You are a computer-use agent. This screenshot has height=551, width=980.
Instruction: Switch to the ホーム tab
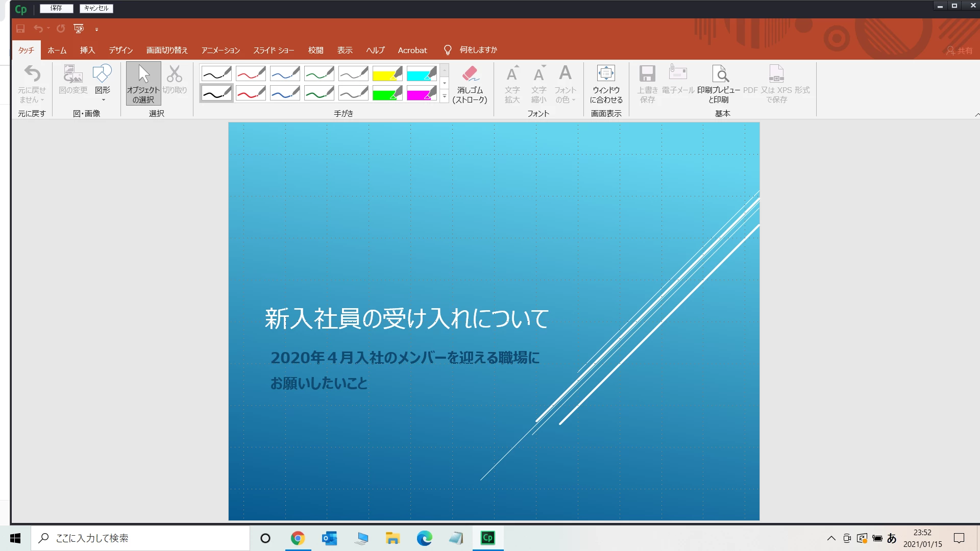(57, 50)
